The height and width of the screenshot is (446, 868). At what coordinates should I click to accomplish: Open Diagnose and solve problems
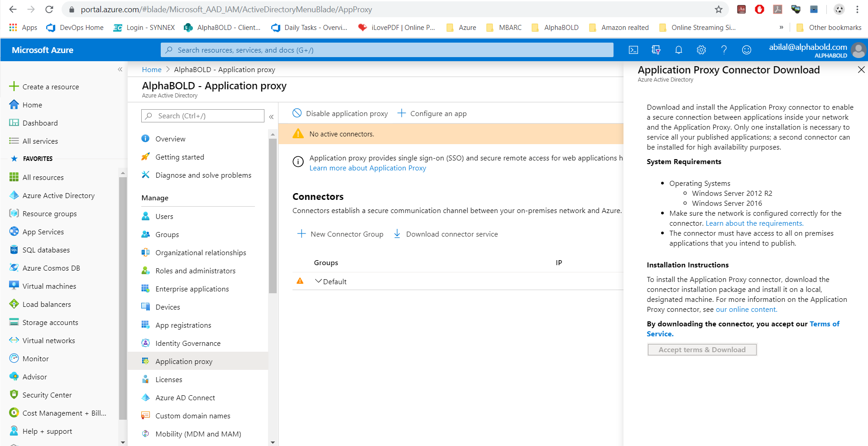(203, 175)
